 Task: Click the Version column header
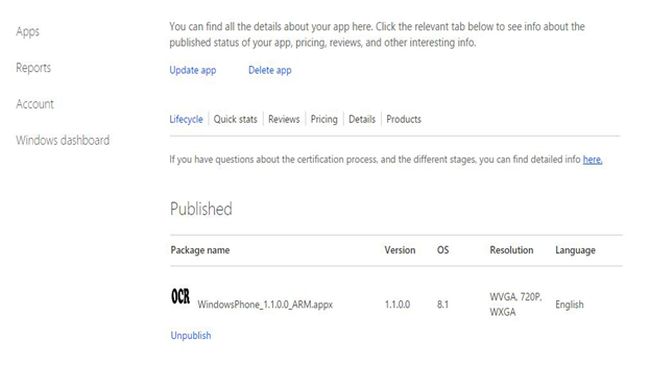tap(400, 250)
